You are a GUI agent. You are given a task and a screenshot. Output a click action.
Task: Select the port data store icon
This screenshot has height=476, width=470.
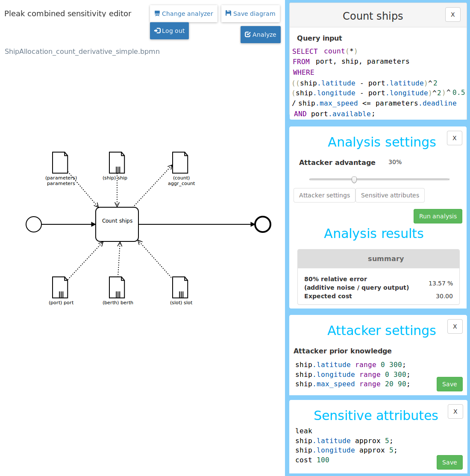(60, 287)
